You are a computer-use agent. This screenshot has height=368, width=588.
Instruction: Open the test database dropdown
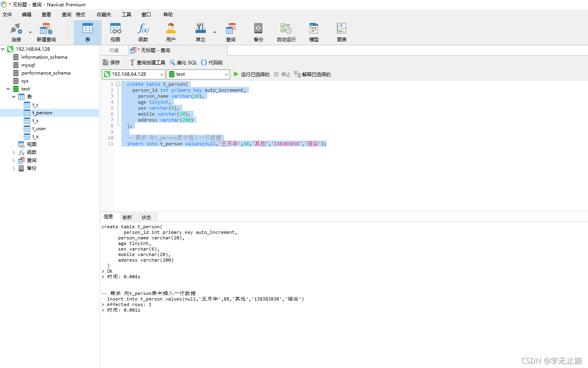click(x=198, y=74)
